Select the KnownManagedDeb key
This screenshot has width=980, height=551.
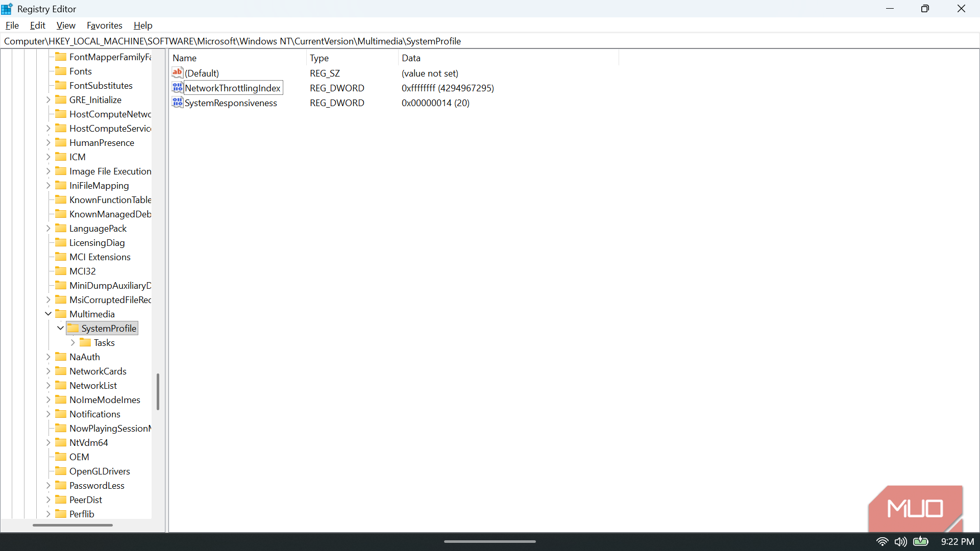(110, 214)
